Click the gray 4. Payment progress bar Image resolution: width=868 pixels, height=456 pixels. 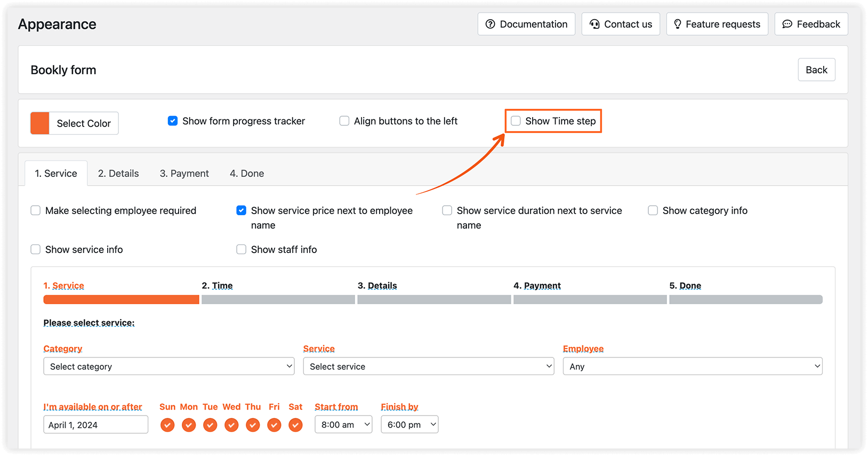pyautogui.click(x=590, y=300)
